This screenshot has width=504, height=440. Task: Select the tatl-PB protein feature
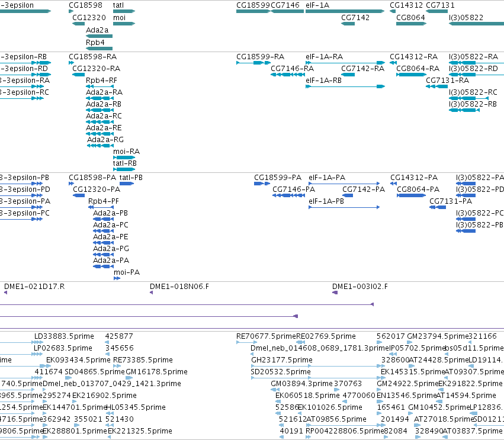click(x=127, y=184)
